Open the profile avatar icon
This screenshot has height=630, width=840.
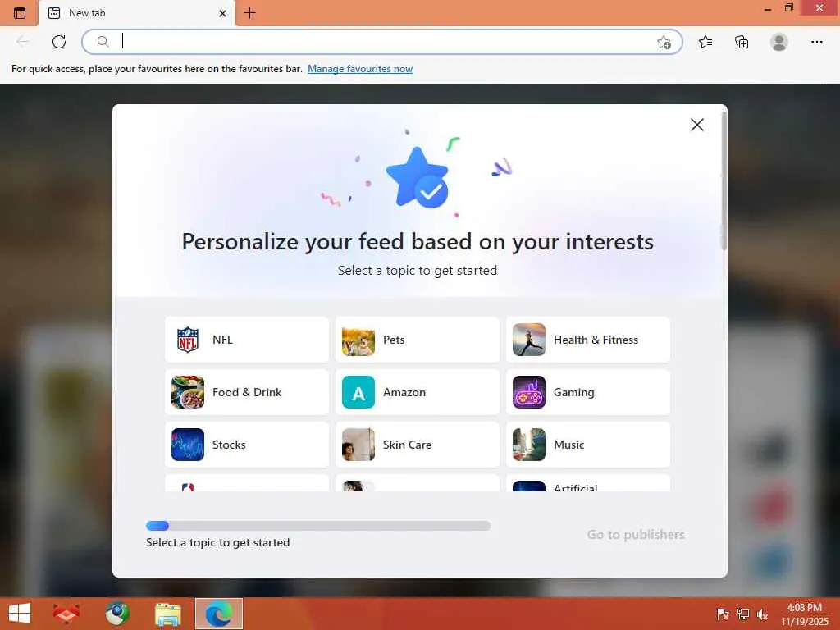click(x=779, y=42)
